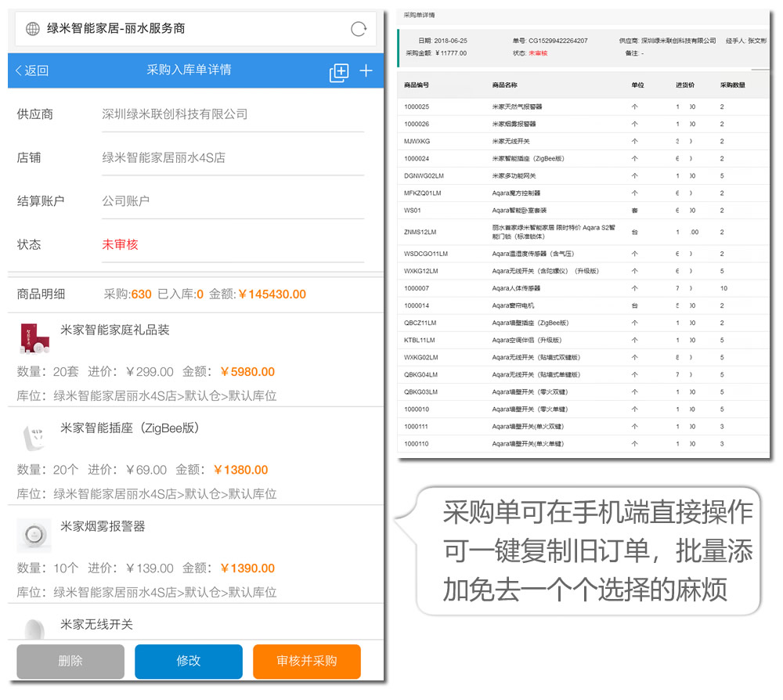The height and width of the screenshot is (700, 783).
Task: Click the order date 2018-06-25
Action: point(450,41)
